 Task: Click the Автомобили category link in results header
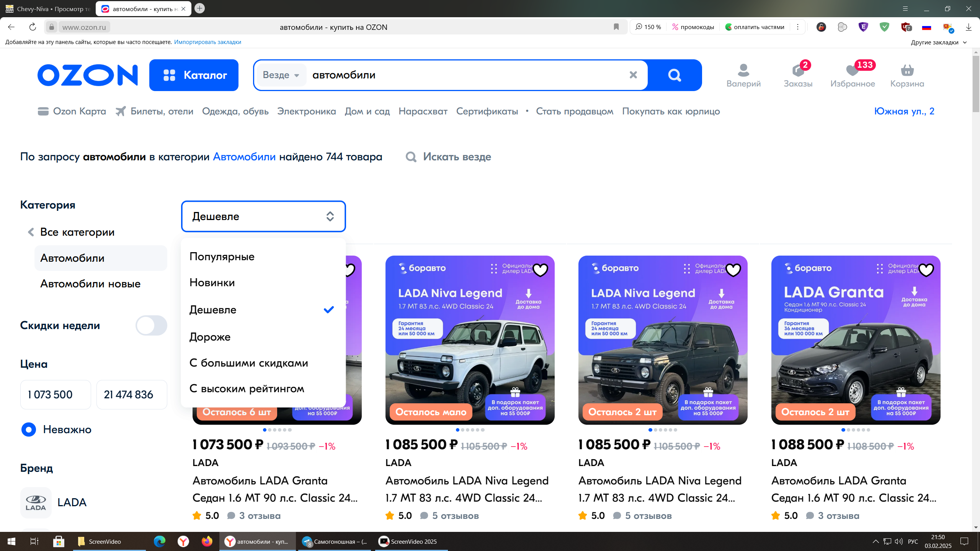244,157
